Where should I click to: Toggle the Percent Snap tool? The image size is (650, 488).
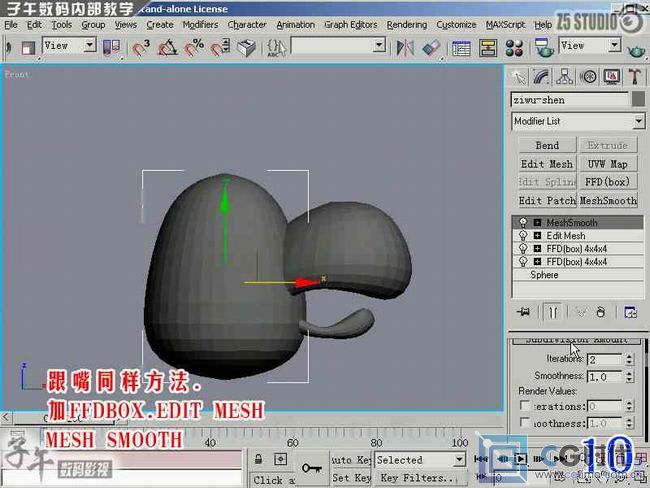pyautogui.click(x=194, y=47)
